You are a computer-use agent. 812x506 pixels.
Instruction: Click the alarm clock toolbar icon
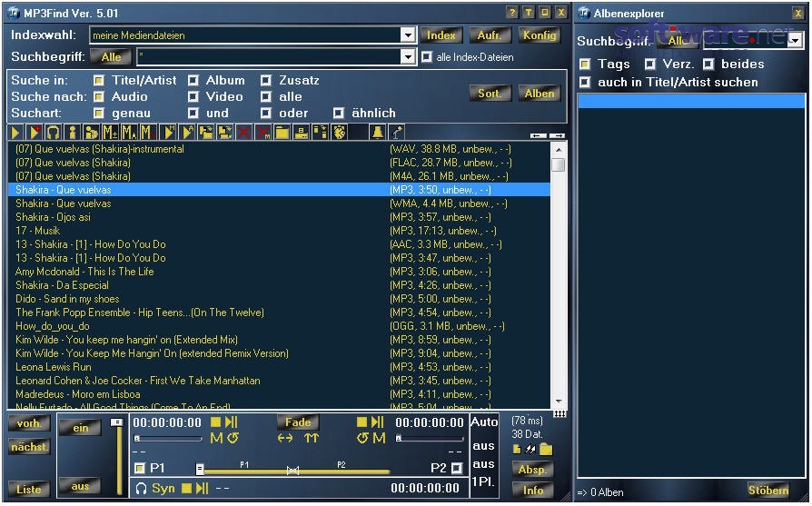(339, 133)
